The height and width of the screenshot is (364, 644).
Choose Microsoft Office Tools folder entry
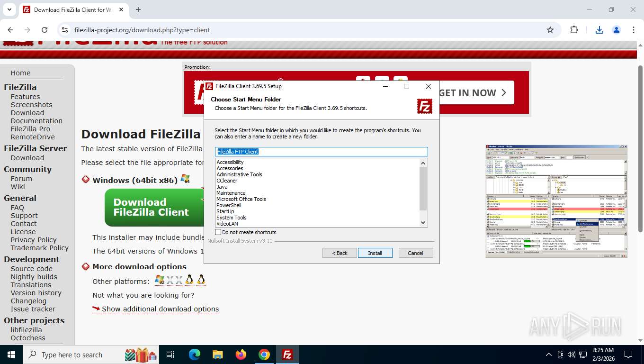pyautogui.click(x=241, y=199)
